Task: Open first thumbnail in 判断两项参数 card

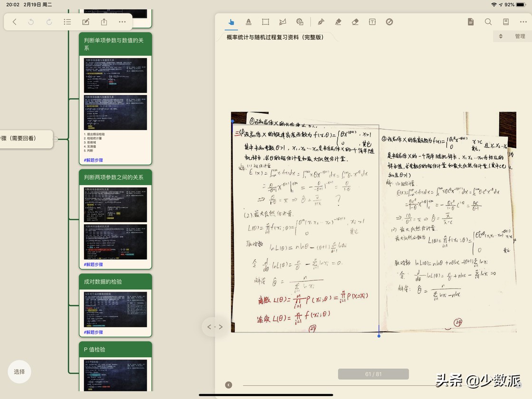Action: 115,205
